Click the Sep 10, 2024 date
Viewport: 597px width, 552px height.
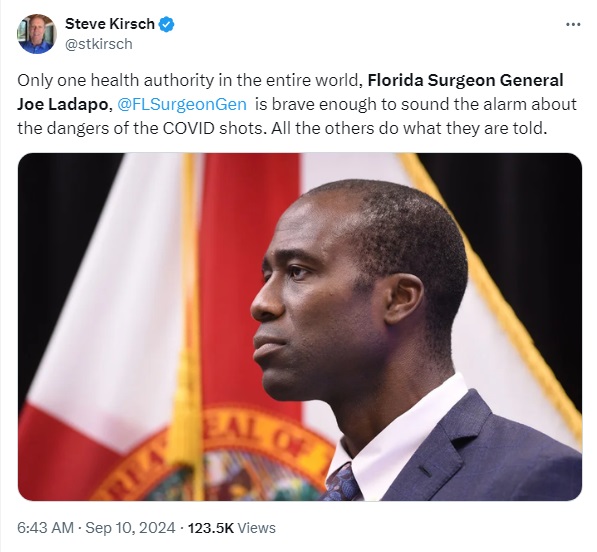pos(130,528)
